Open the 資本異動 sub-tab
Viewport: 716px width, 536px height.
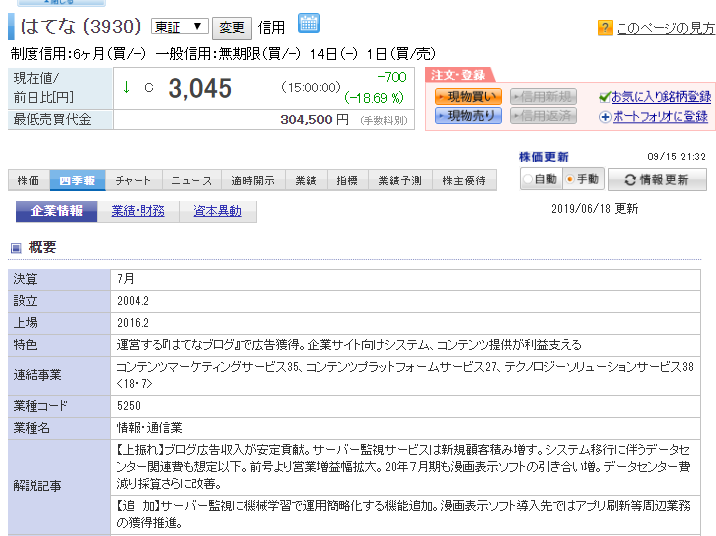click(x=217, y=211)
